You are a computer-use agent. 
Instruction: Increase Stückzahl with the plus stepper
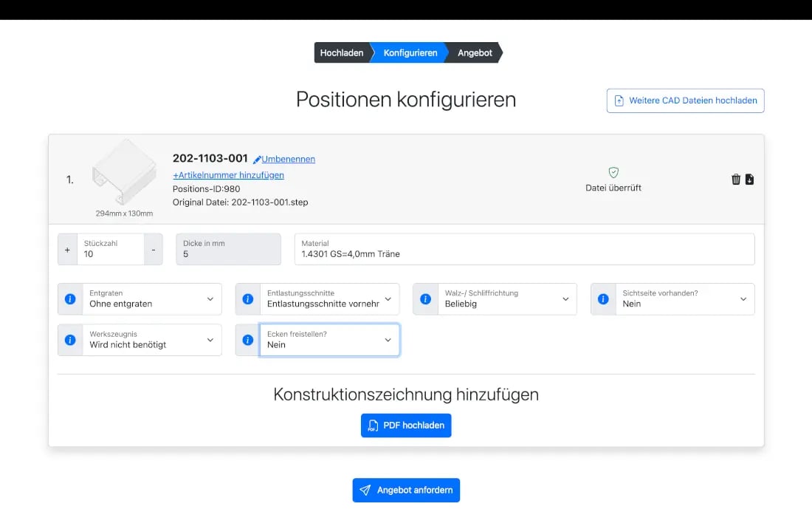click(67, 249)
